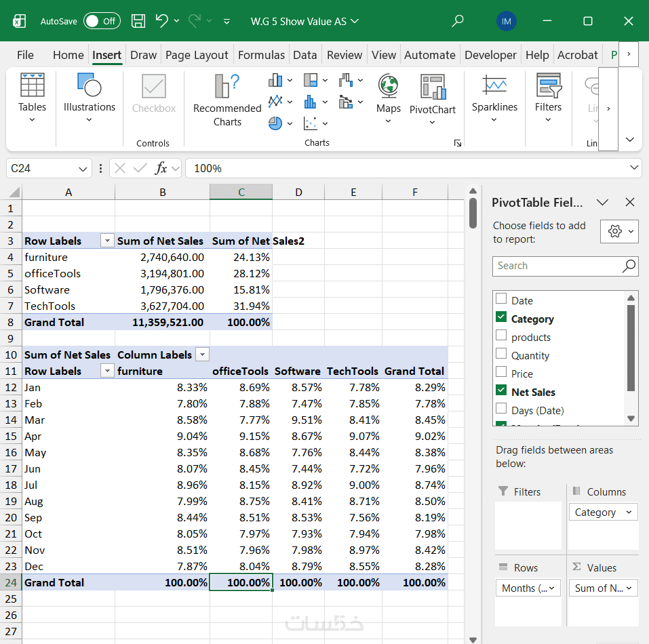Click the Save icon in title bar
Screen dimensions: 649x644
point(138,21)
